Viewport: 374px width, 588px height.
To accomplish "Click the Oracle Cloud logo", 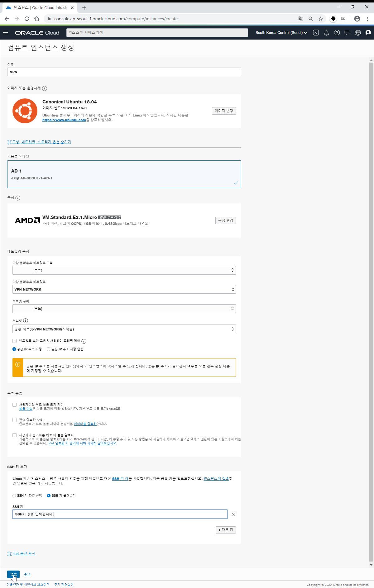I will point(37,33).
